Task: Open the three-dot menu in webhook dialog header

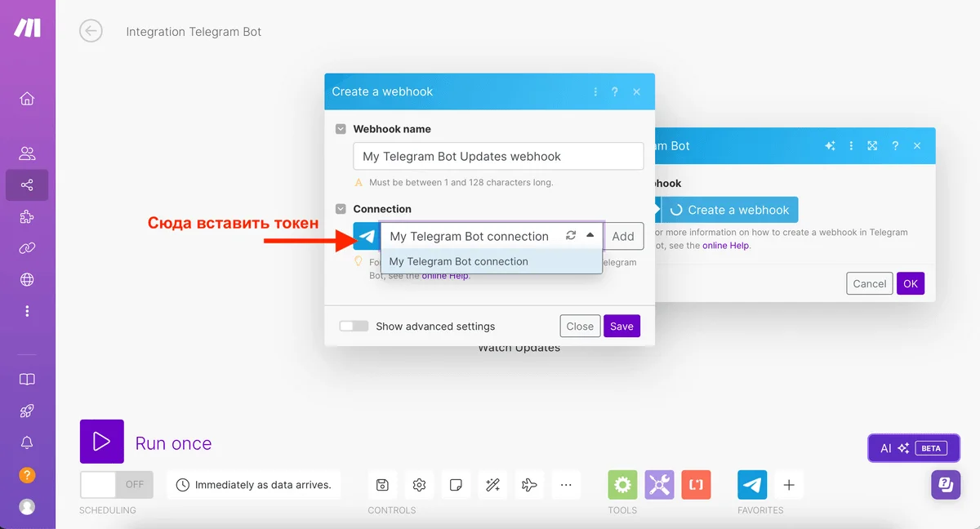Action: (595, 92)
